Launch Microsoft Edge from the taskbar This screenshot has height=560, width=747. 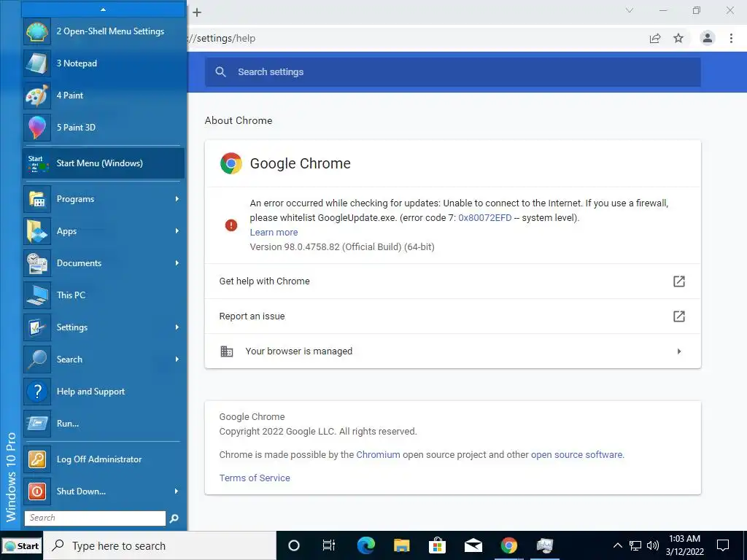[366, 545]
